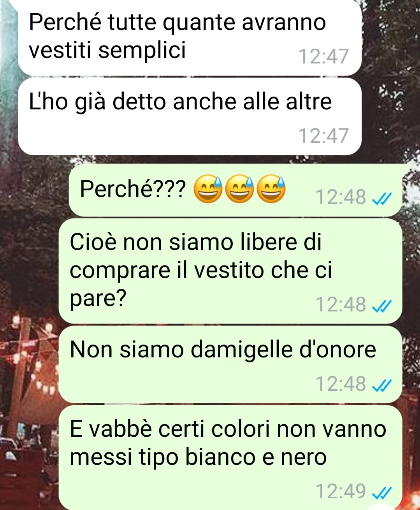This screenshot has width=420, height=510.
Task: Select the message 'L'ho già detto anche alle altre'
Action: tap(190, 116)
